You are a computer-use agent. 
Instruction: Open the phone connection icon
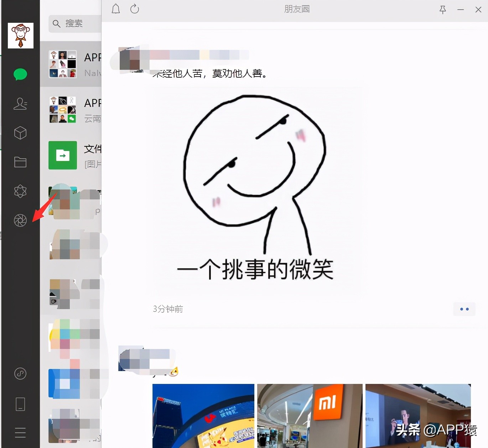pyautogui.click(x=20, y=403)
